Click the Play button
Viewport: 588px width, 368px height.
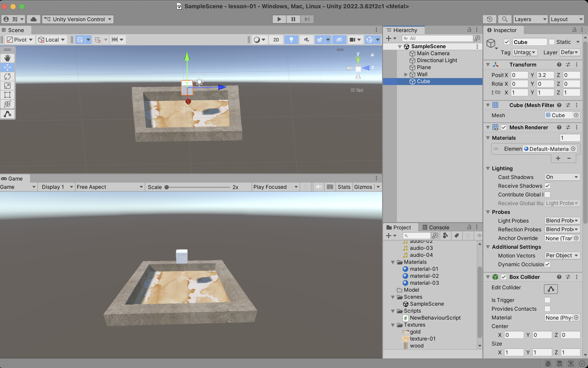tap(279, 19)
